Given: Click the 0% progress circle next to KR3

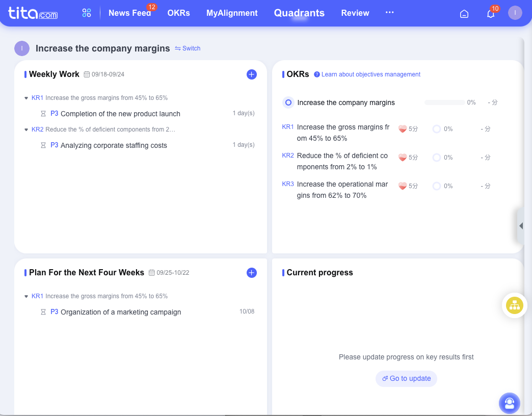Looking at the screenshot, I should click(x=436, y=186).
